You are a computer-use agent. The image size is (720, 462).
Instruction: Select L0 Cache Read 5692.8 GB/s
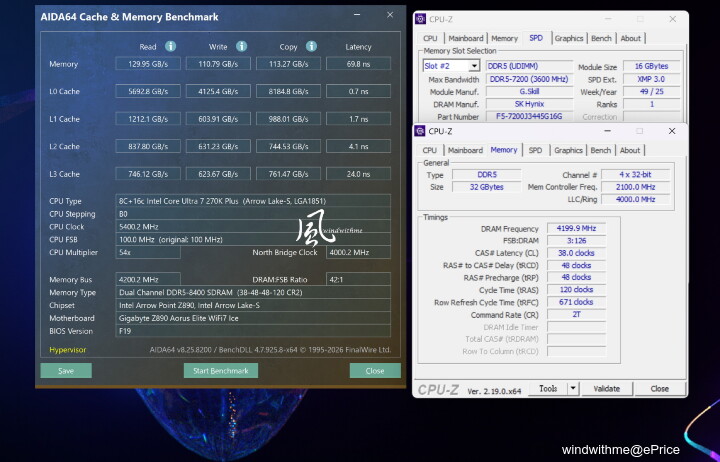click(x=148, y=91)
